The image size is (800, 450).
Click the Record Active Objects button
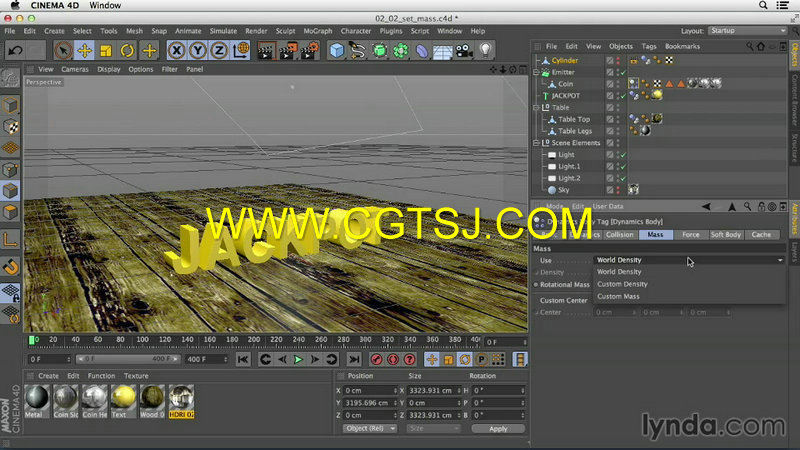(377, 359)
